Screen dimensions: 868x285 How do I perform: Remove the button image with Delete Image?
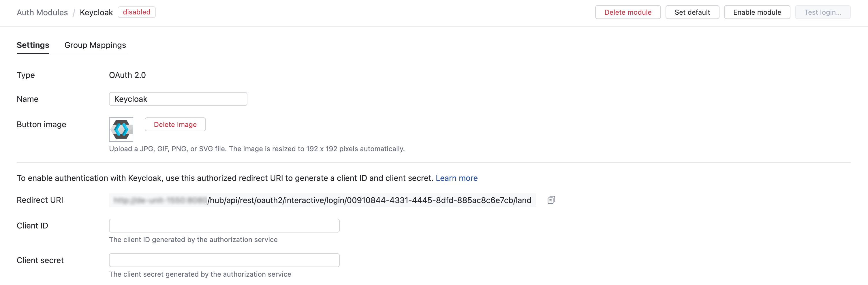(175, 125)
